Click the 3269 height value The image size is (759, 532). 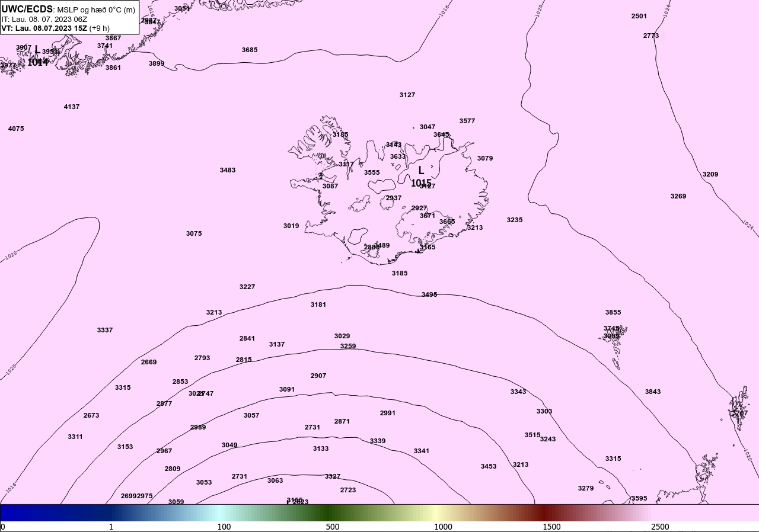[x=678, y=196]
